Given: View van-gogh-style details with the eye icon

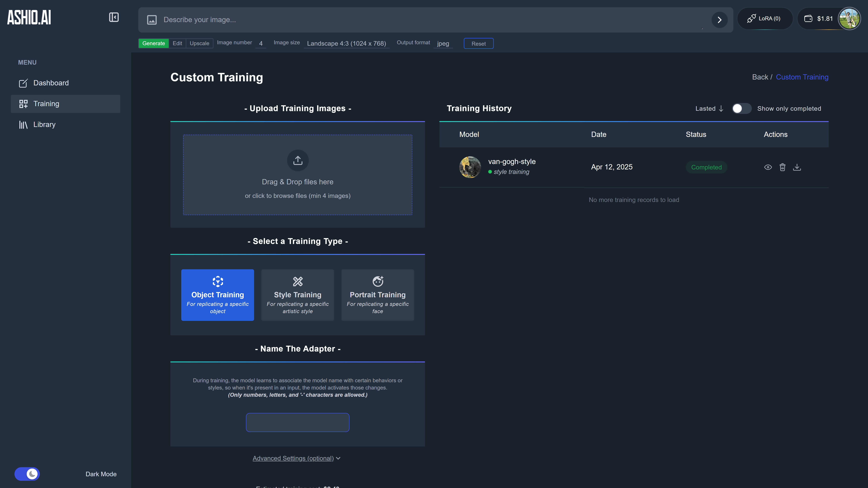Looking at the screenshot, I should [768, 167].
